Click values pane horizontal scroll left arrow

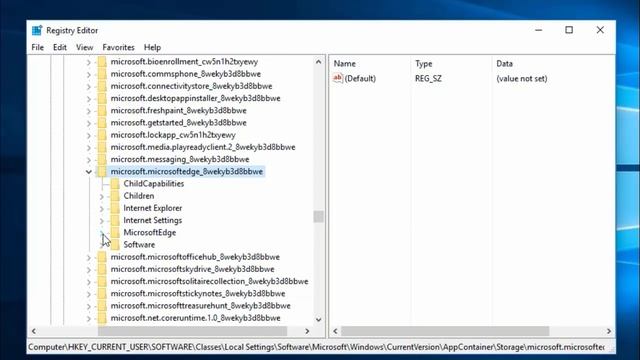[x=336, y=331]
